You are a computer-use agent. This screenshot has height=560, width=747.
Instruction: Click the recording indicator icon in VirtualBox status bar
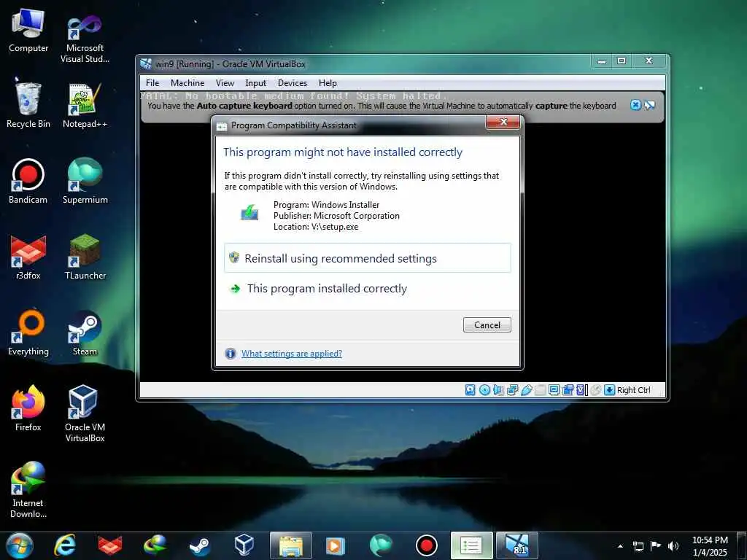[568, 390]
